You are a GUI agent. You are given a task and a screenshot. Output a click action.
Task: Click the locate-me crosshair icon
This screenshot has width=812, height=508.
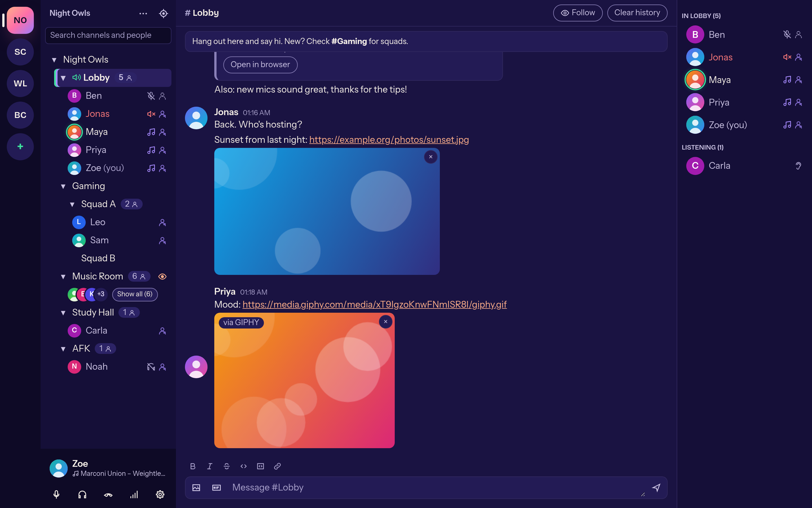click(164, 14)
